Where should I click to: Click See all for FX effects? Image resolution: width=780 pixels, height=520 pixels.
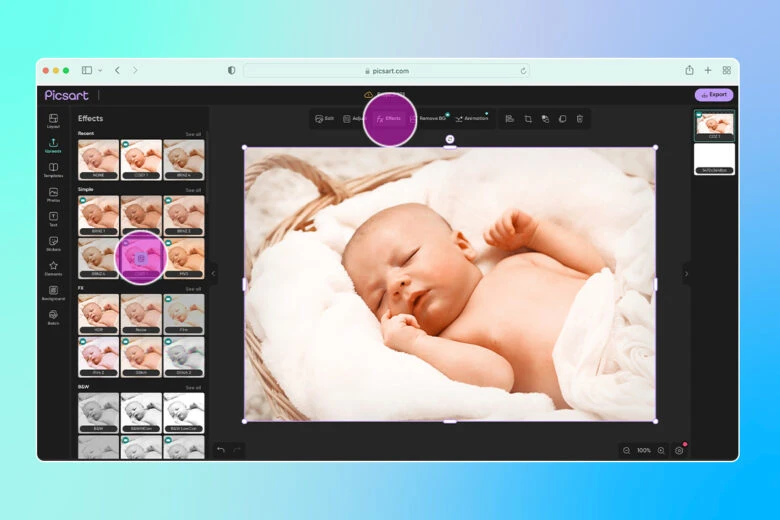(x=193, y=289)
